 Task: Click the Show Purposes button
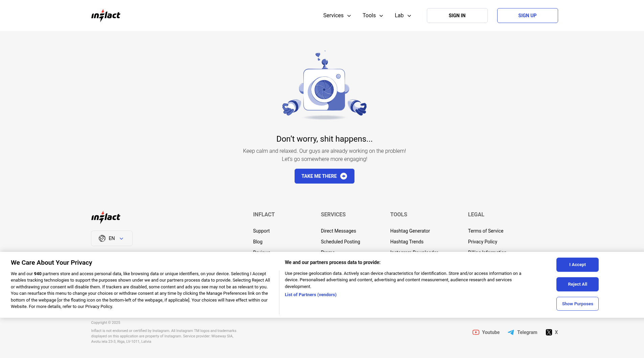click(x=577, y=304)
